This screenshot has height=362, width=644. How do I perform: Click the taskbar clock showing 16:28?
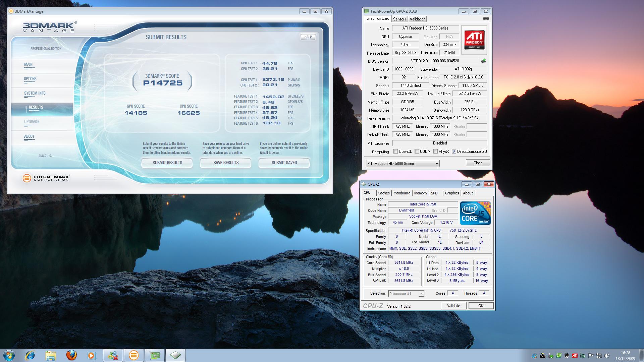[625, 356]
